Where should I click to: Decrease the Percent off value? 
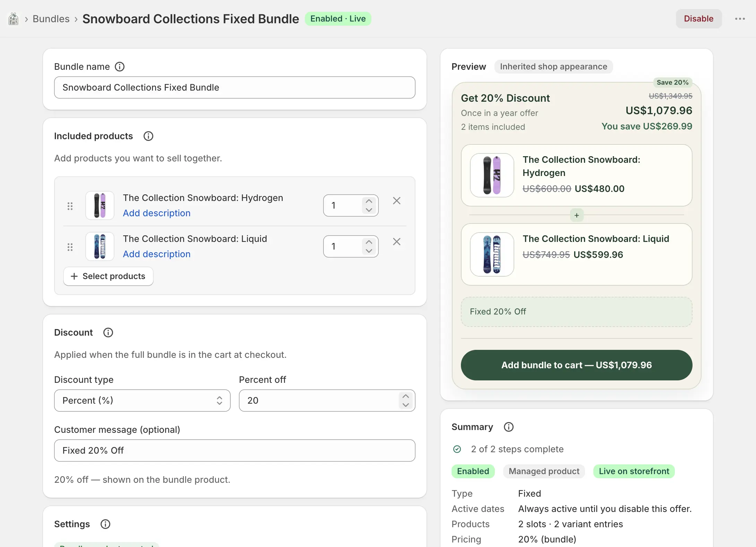pos(406,405)
